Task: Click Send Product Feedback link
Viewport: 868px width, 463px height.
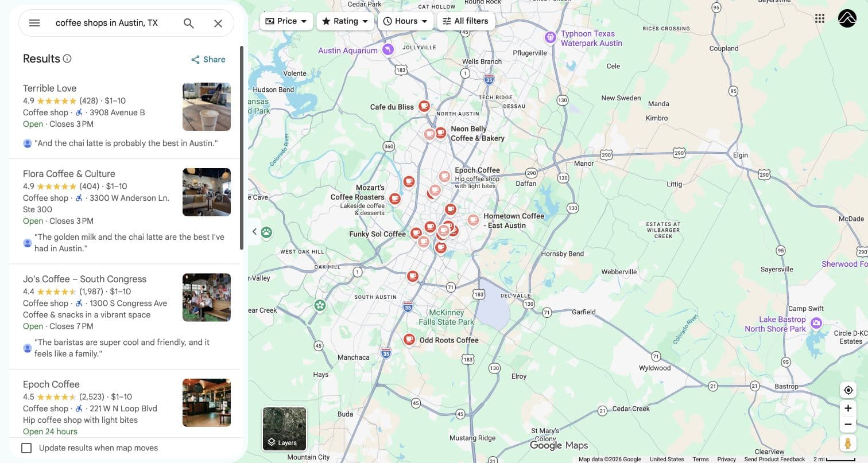Action: tap(774, 459)
